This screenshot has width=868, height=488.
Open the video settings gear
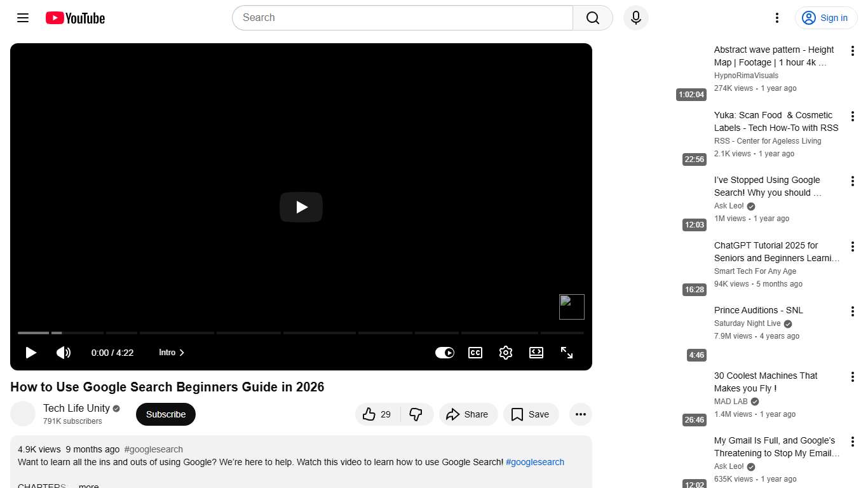505,353
